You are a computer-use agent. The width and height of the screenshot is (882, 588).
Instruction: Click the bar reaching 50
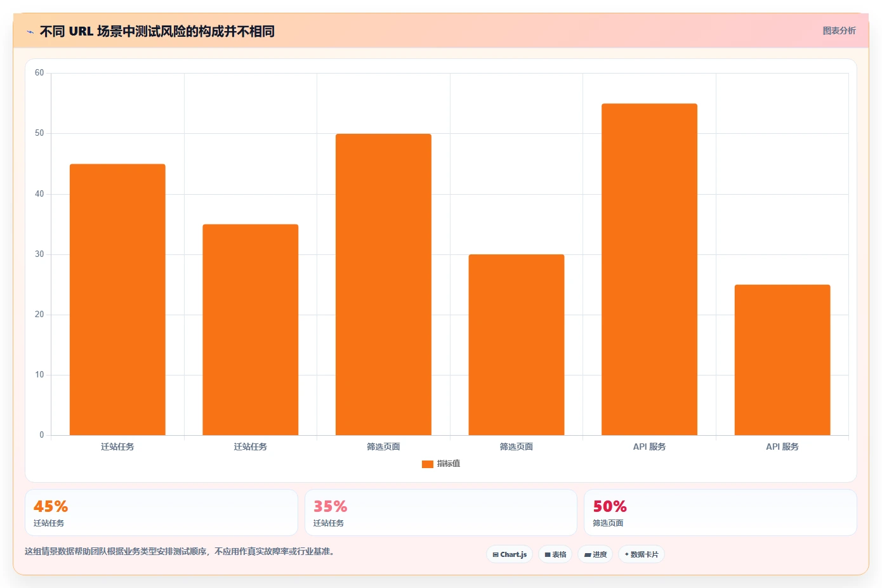point(383,284)
